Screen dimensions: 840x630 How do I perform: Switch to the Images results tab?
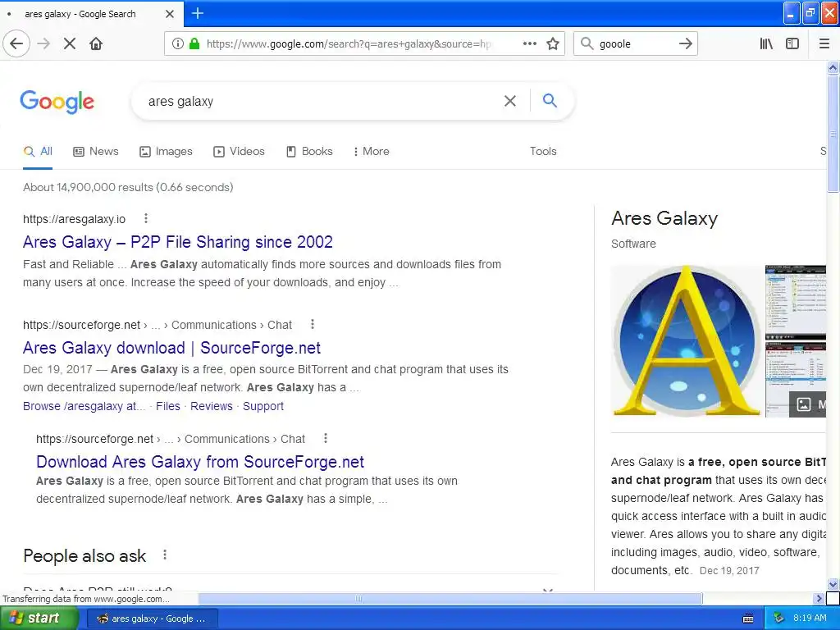coord(166,152)
